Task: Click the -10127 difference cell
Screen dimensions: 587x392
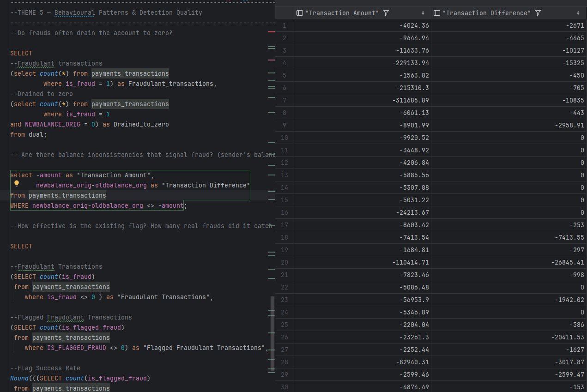Action: pyautogui.click(x=509, y=51)
